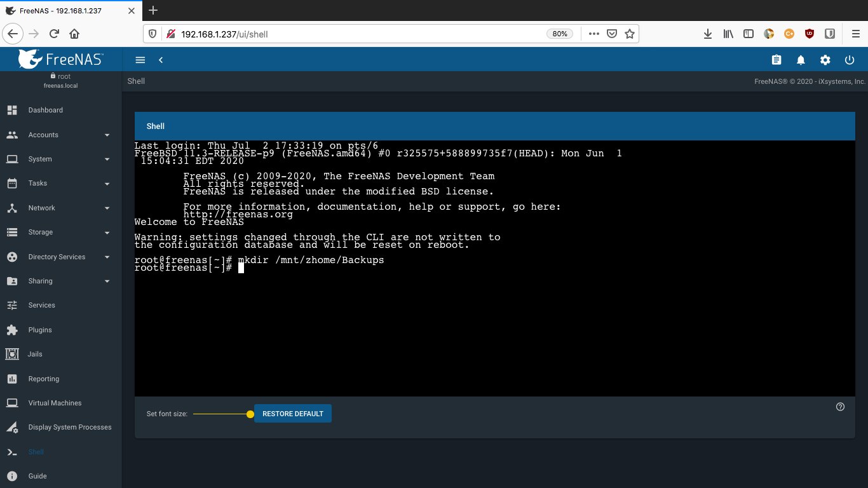
Task: Click the Pocket save icon
Action: coord(612,34)
